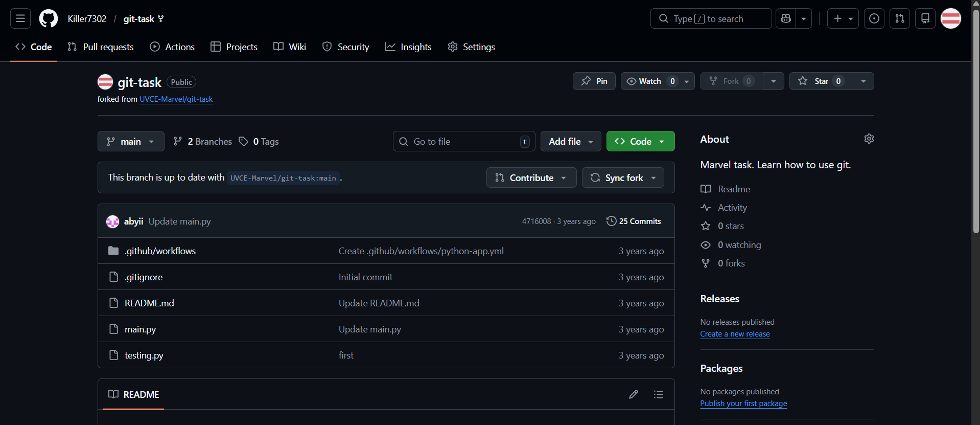Select the README tab heading
This screenshot has width=980, height=425.
point(134,394)
